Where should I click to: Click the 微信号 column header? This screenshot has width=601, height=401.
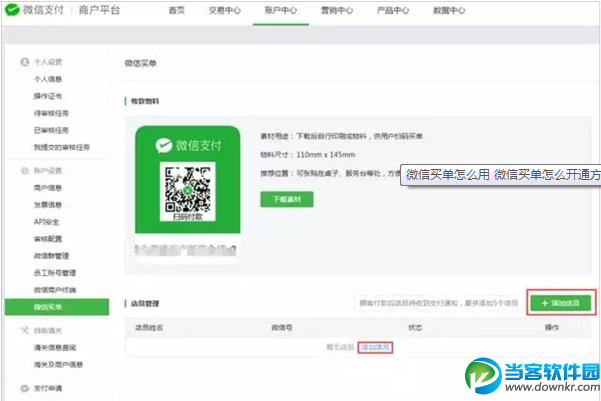pyautogui.click(x=282, y=328)
